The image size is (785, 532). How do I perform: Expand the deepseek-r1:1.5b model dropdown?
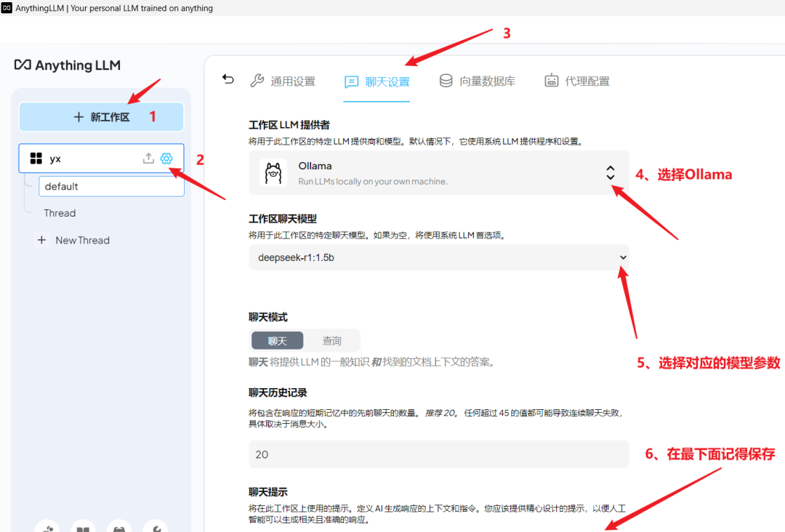click(622, 258)
